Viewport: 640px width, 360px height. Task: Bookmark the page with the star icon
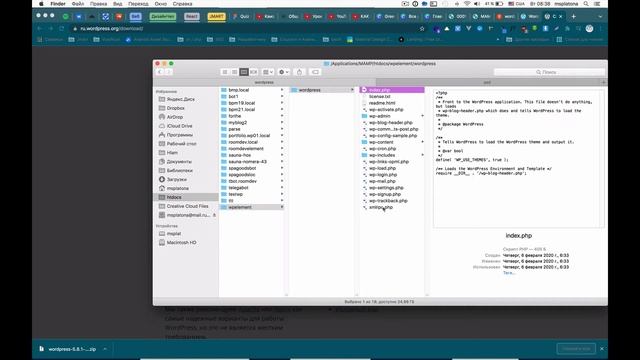click(422, 29)
